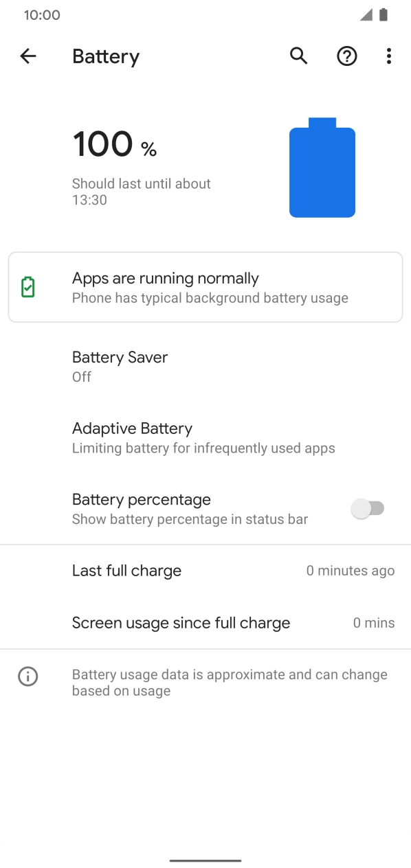Image resolution: width=411 pixels, height=868 pixels.
Task: Tap the battery icon in the status bar
Action: point(383,14)
